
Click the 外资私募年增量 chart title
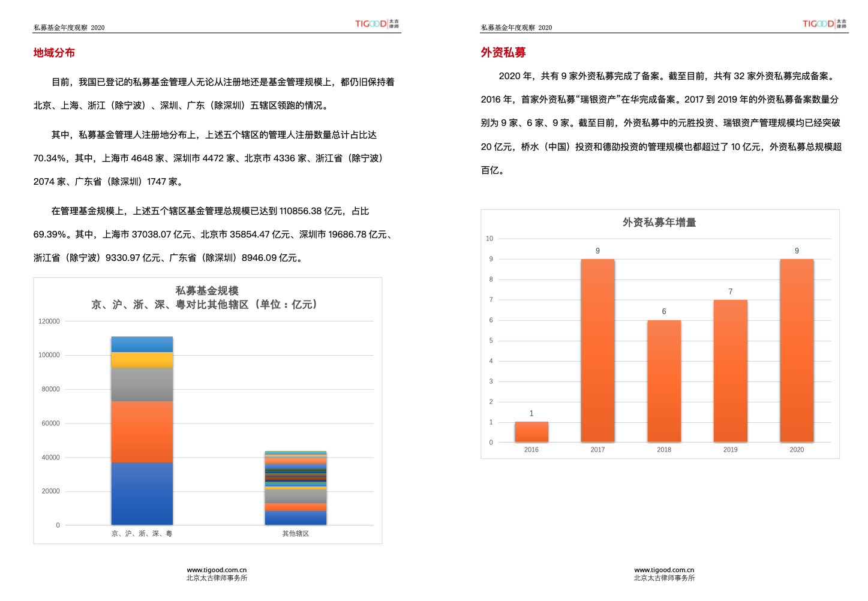(659, 223)
